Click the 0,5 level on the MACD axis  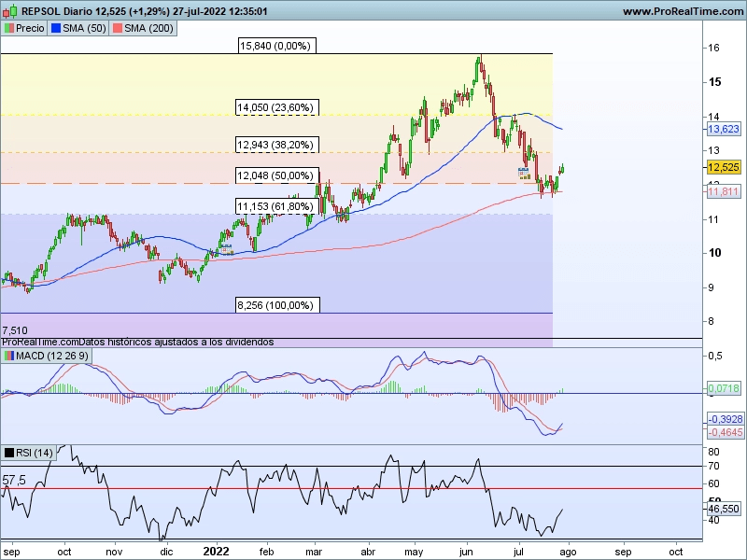pos(714,356)
